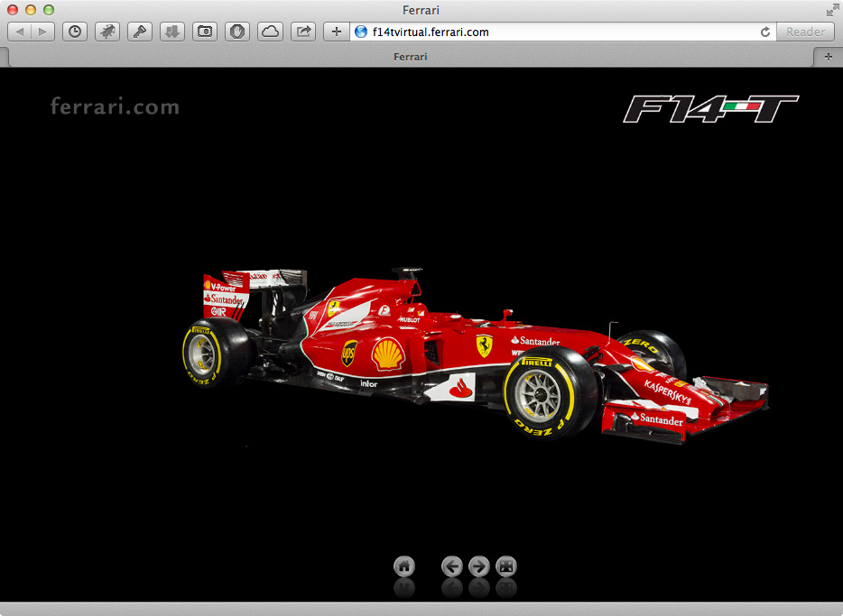Click the camera screenshot toolbar button
The image size is (843, 616).
(x=205, y=32)
